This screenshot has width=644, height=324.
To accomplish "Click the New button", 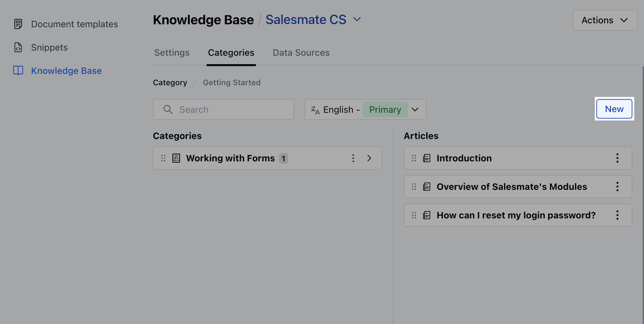I will (x=614, y=109).
